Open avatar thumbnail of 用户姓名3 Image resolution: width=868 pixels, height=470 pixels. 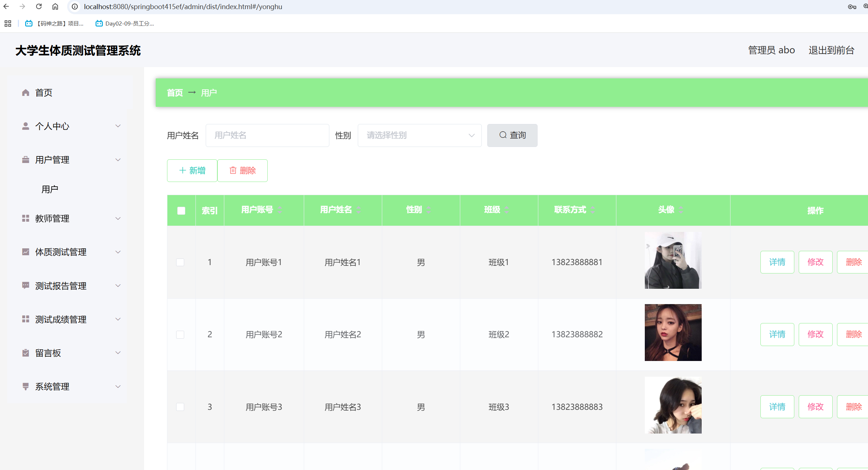coord(673,405)
